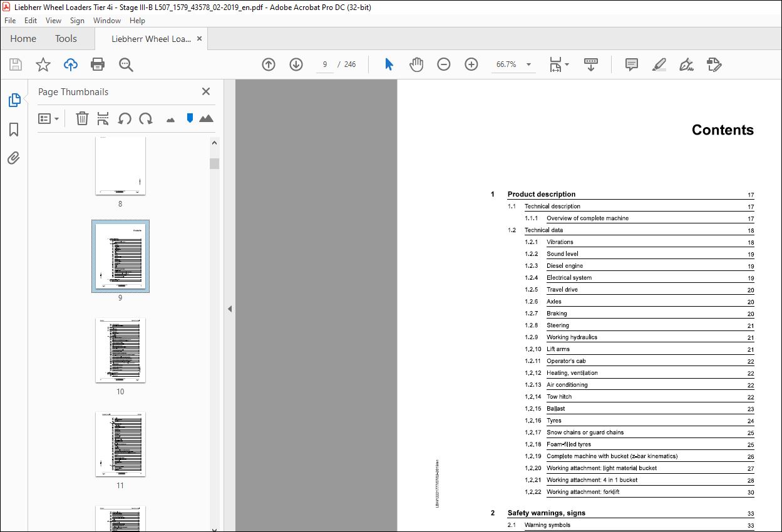The image size is (782, 532).
Task: Bookmark file with the star icon
Action: [43, 64]
